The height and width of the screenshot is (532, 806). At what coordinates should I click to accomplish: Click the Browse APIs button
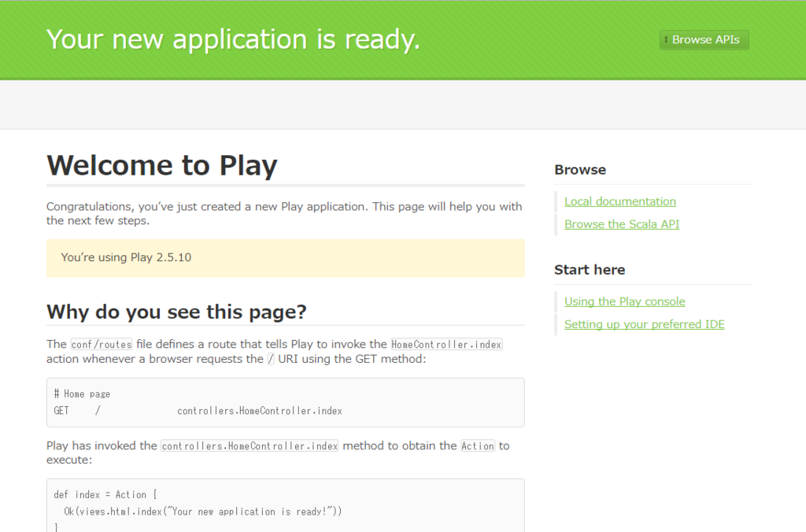[704, 40]
